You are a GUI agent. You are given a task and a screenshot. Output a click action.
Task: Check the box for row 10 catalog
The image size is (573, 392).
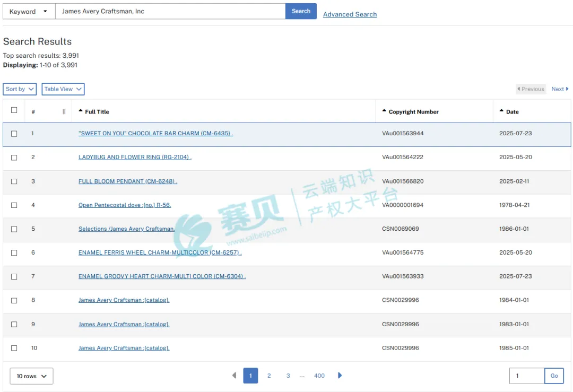14,348
